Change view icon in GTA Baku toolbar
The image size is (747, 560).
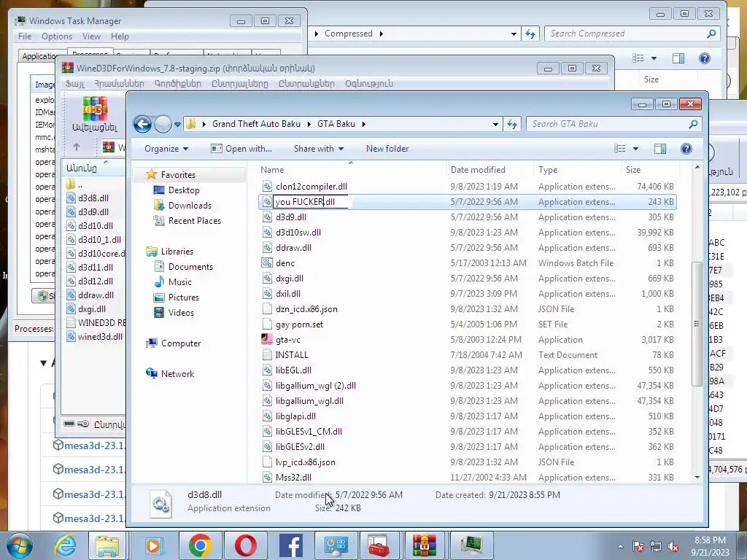[x=620, y=149]
